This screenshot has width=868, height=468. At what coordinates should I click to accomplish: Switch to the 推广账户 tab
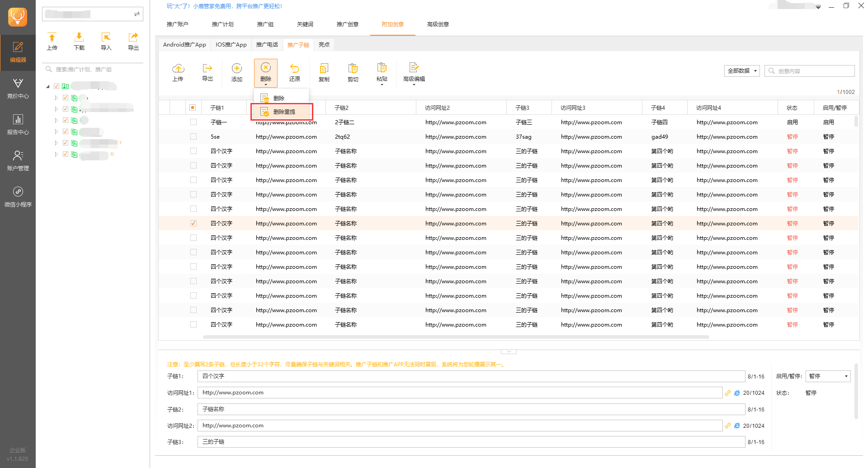click(x=177, y=24)
